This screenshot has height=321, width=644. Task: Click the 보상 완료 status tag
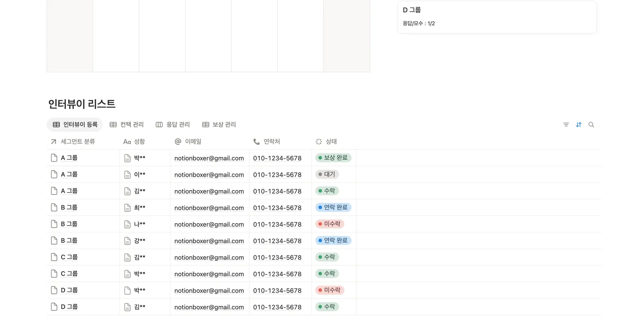(x=333, y=158)
